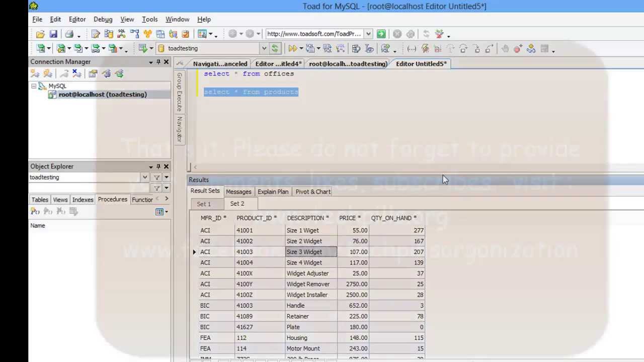The height and width of the screenshot is (362, 644).
Task: Open the File menu
Action: tap(37, 19)
